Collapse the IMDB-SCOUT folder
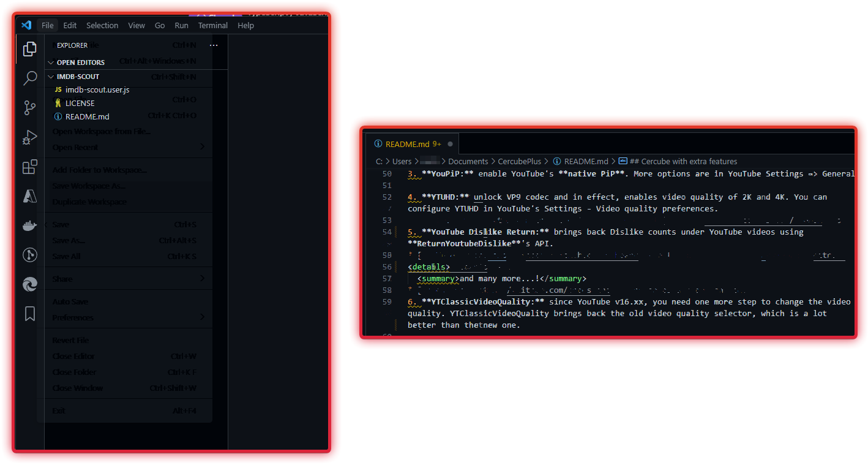Image resolution: width=868 pixels, height=465 pixels. coord(51,76)
